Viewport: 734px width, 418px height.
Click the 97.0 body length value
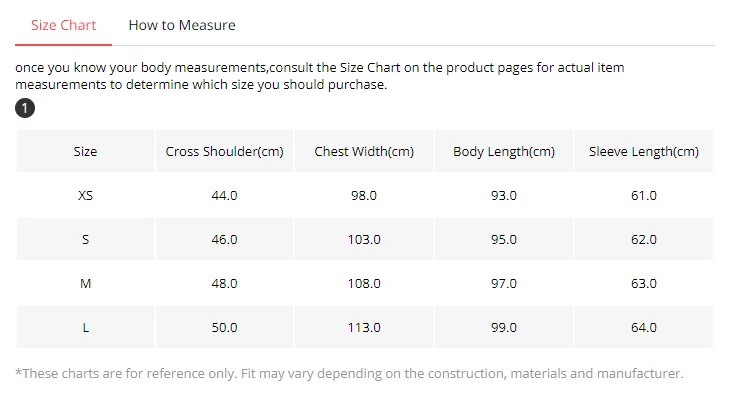click(x=504, y=284)
